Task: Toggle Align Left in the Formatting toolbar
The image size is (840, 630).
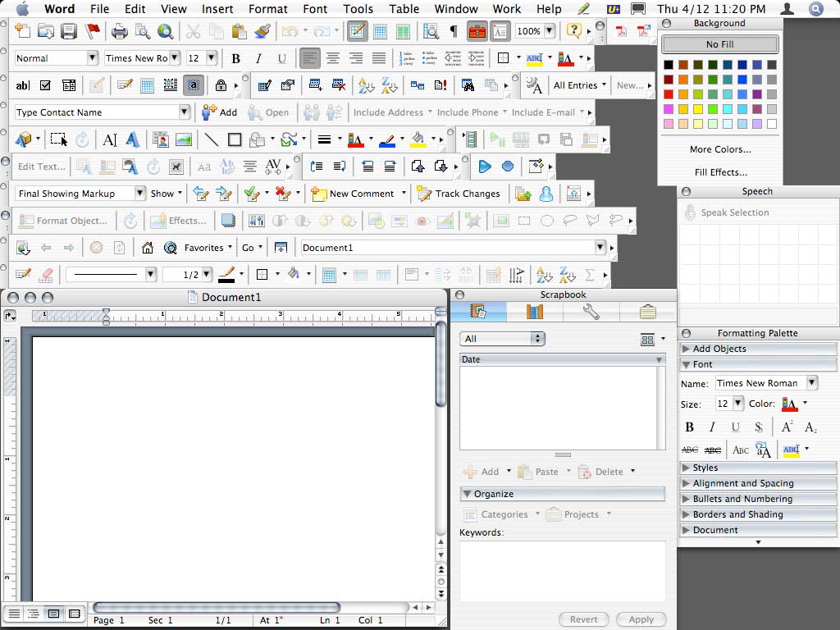Action: [309, 58]
